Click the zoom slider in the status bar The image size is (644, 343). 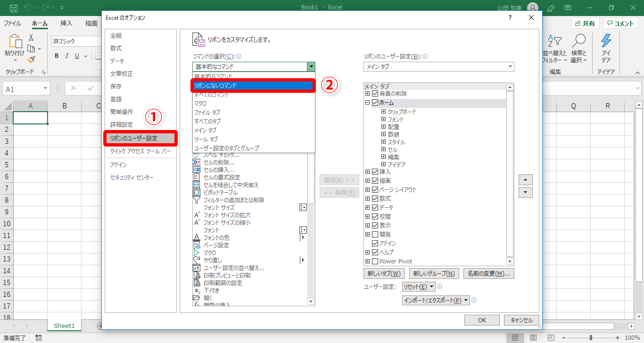tap(591, 337)
